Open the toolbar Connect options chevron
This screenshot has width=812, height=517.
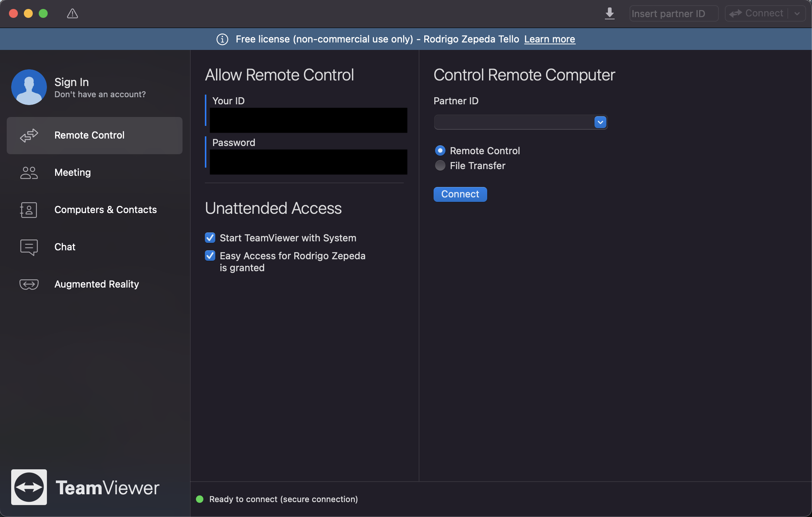(797, 14)
